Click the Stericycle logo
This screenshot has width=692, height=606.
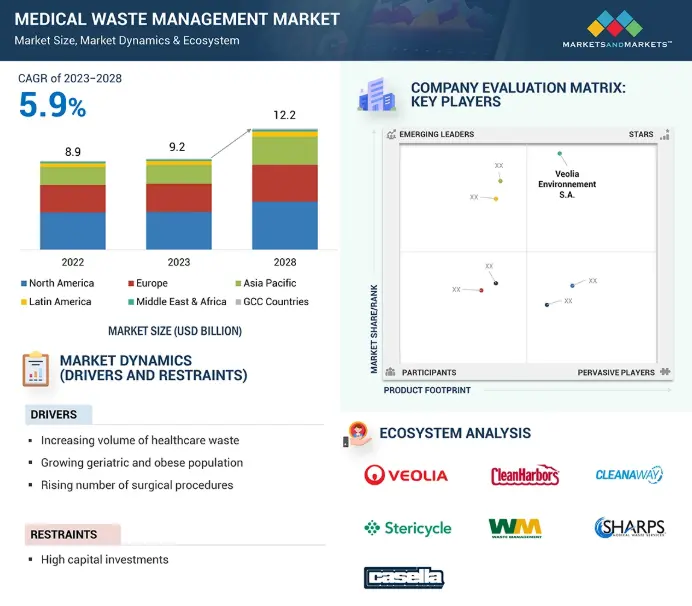point(407,528)
